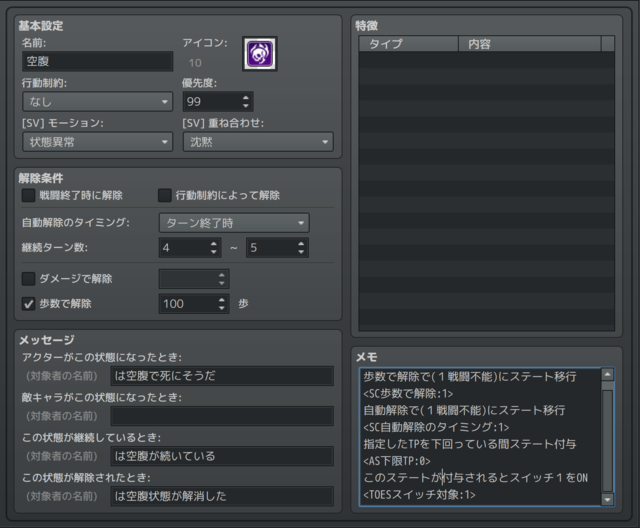Open the state icon picker (purple skull icon)
Image resolution: width=640 pixels, height=528 pixels.
(x=260, y=54)
